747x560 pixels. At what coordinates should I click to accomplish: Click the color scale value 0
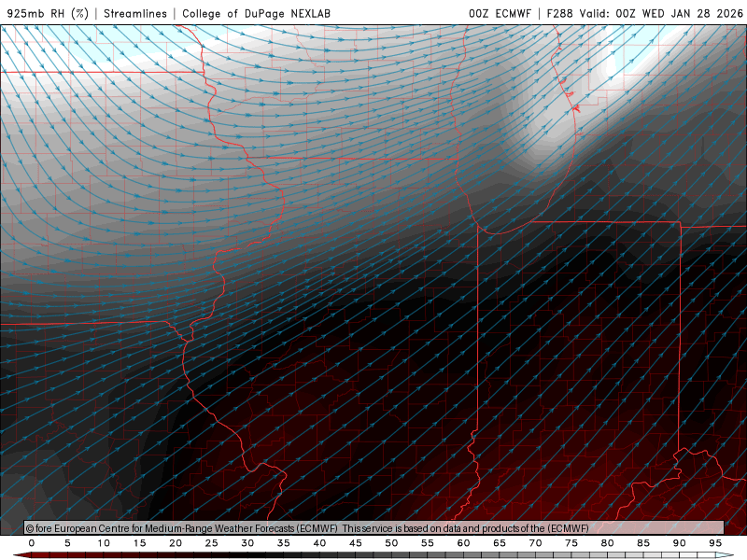click(32, 543)
